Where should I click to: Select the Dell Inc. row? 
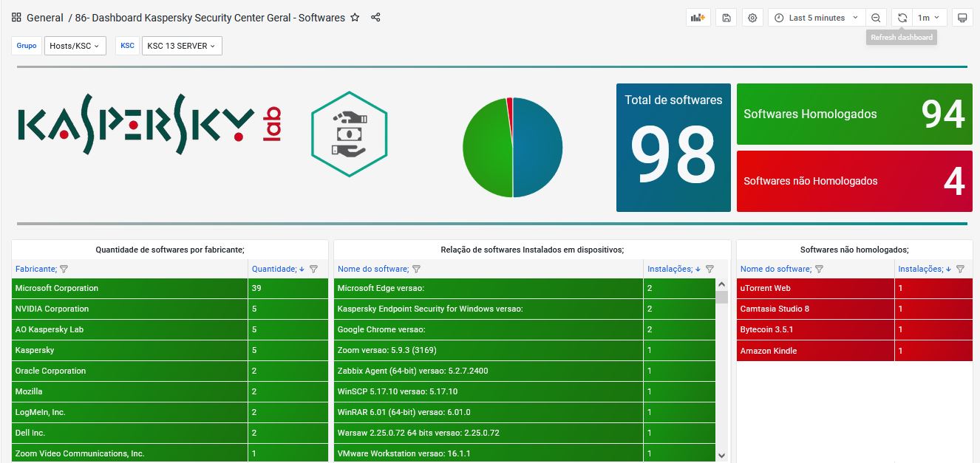click(170, 433)
